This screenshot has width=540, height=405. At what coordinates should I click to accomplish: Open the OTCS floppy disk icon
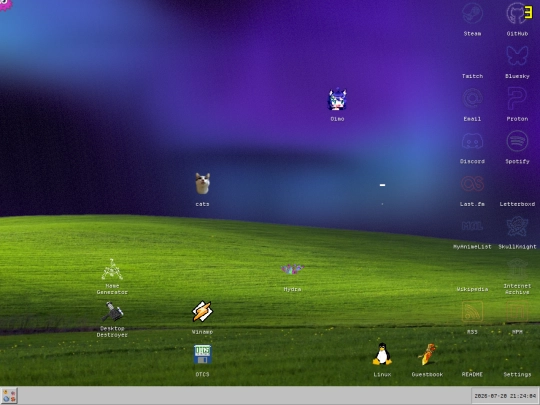[x=202, y=354]
